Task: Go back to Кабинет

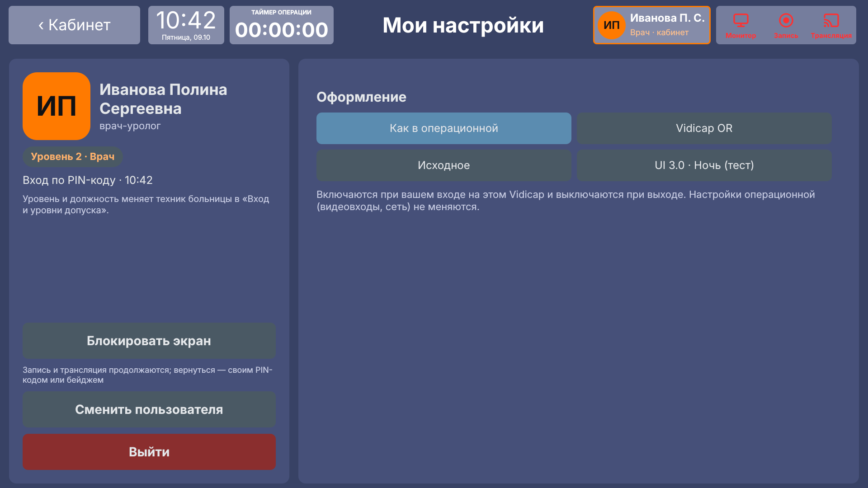Action: coord(74,25)
